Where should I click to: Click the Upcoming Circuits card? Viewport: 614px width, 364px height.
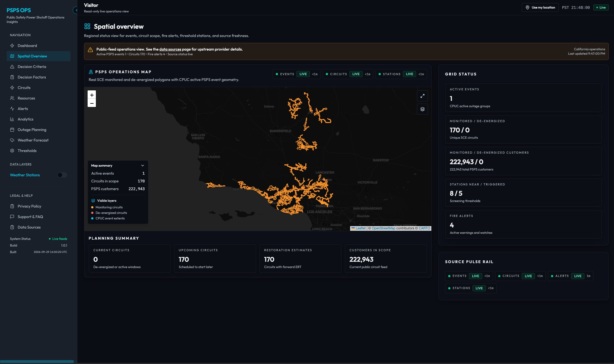pyautogui.click(x=215, y=258)
